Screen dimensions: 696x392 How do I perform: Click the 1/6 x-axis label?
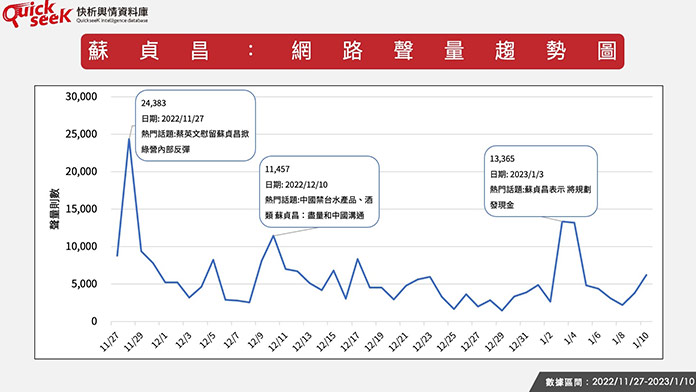click(x=593, y=338)
